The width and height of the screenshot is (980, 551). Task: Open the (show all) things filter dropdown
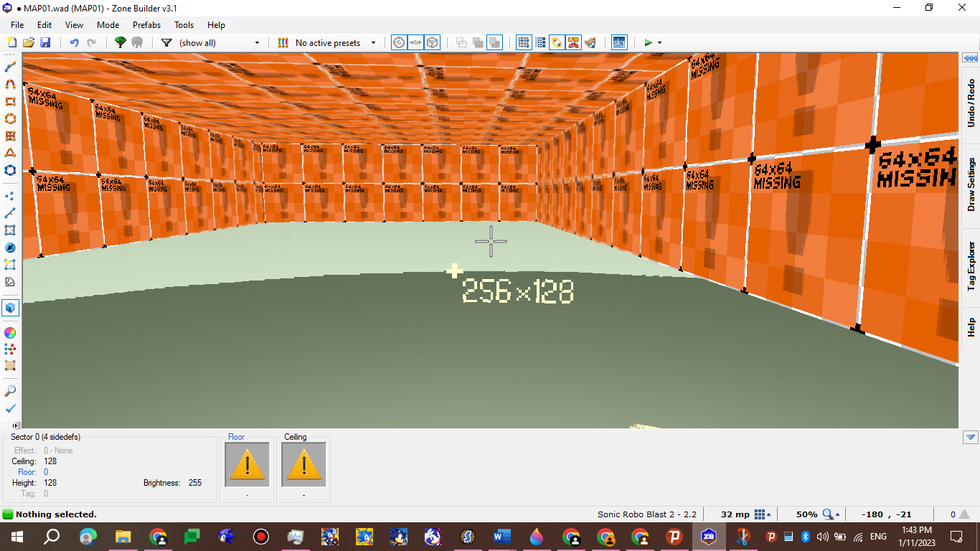pyautogui.click(x=219, y=42)
